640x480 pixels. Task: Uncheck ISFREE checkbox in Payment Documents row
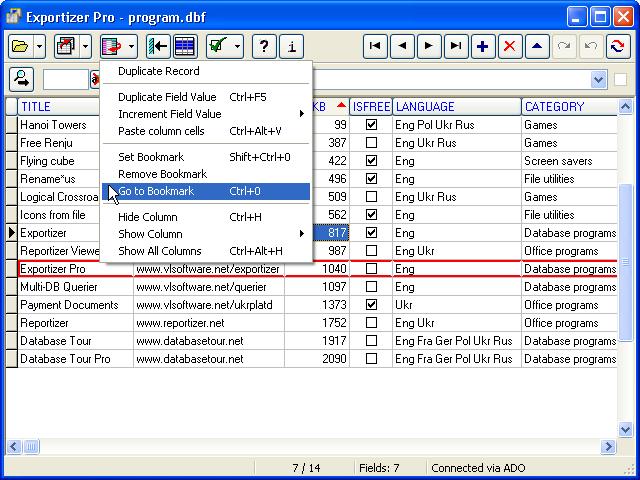[x=371, y=305]
